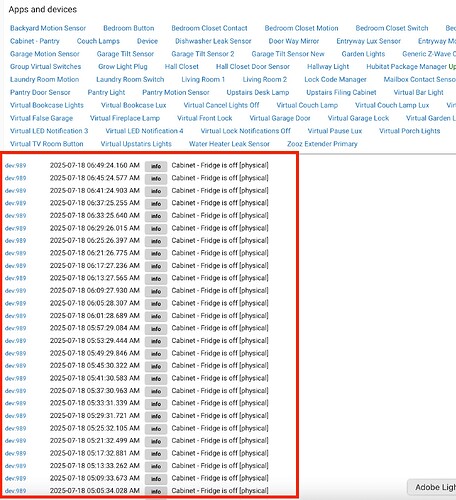This screenshot has width=456, height=500.
Task: Open Virtual Bookcase Lights link
Action: pos(47,105)
